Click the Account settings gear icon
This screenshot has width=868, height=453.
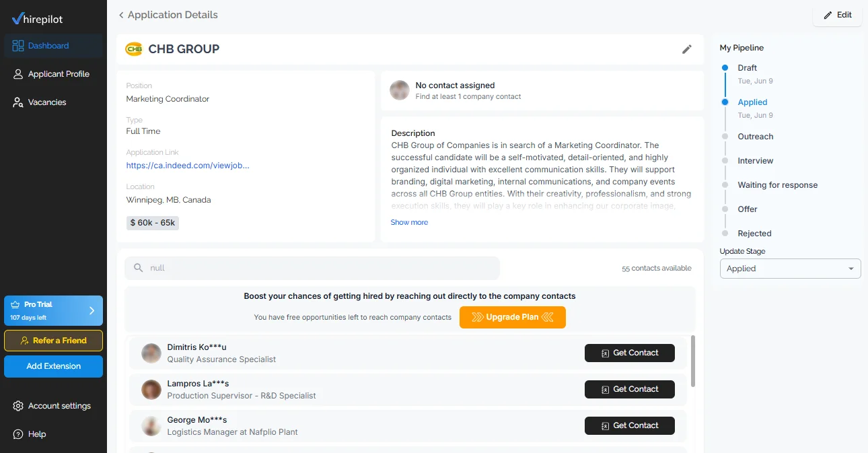pyautogui.click(x=18, y=406)
